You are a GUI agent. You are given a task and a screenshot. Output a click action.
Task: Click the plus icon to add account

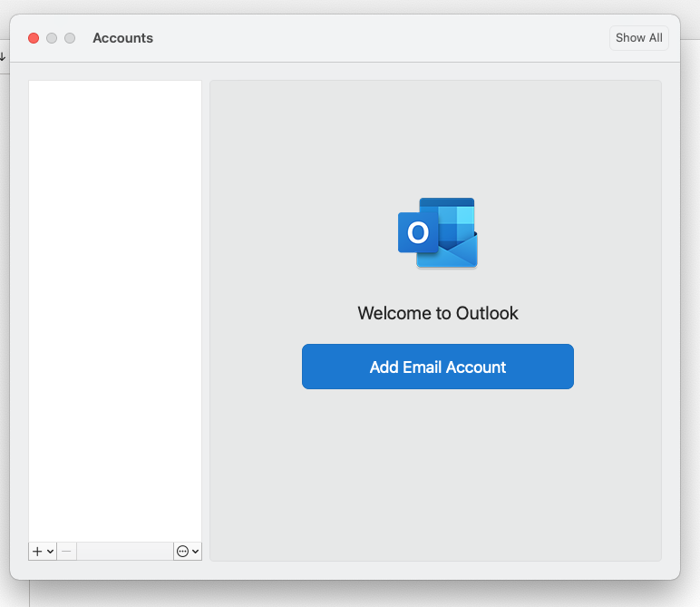pos(37,551)
